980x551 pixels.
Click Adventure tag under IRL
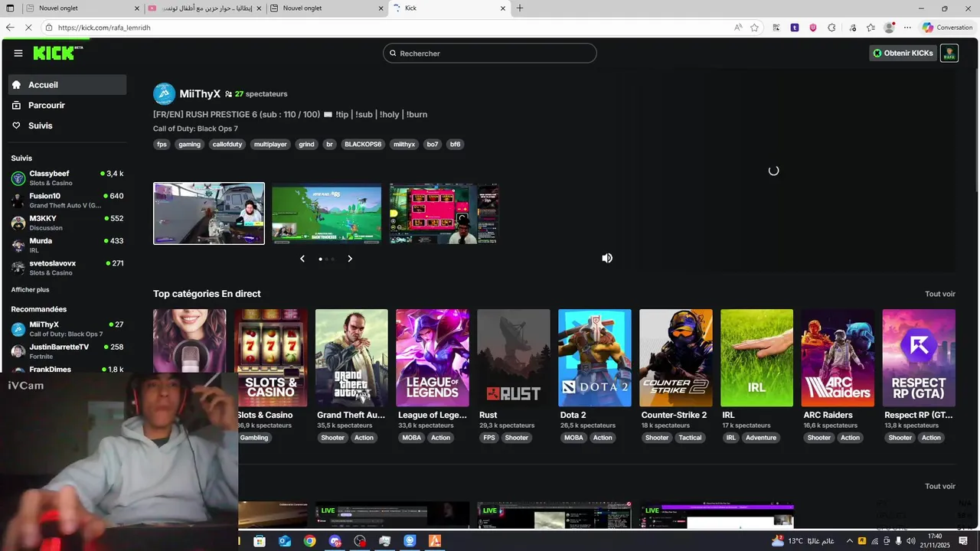point(761,438)
